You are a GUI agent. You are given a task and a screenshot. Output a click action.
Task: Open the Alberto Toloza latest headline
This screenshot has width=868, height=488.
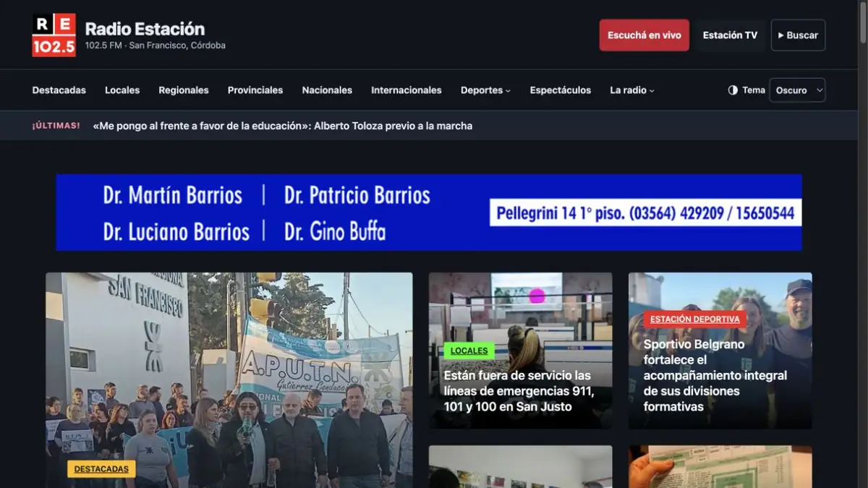[283, 126]
